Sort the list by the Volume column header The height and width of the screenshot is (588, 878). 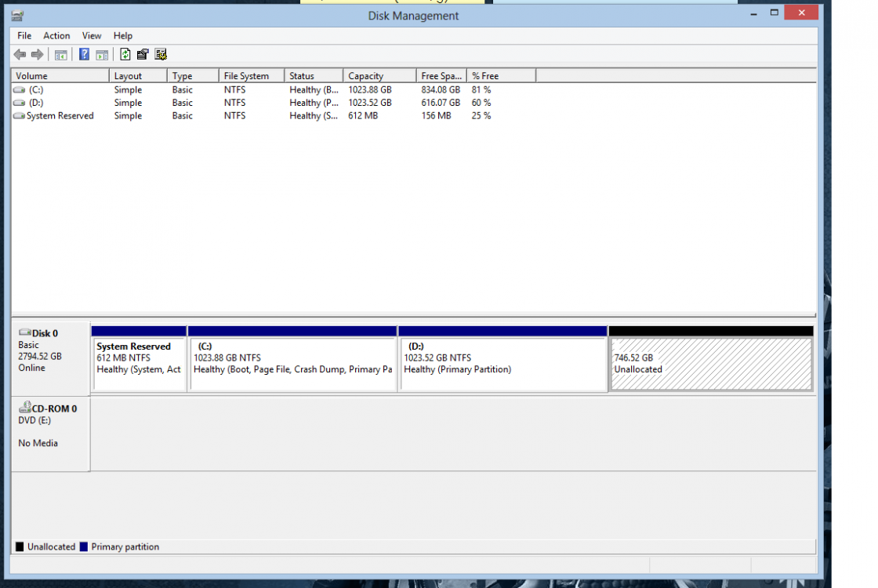tap(60, 76)
